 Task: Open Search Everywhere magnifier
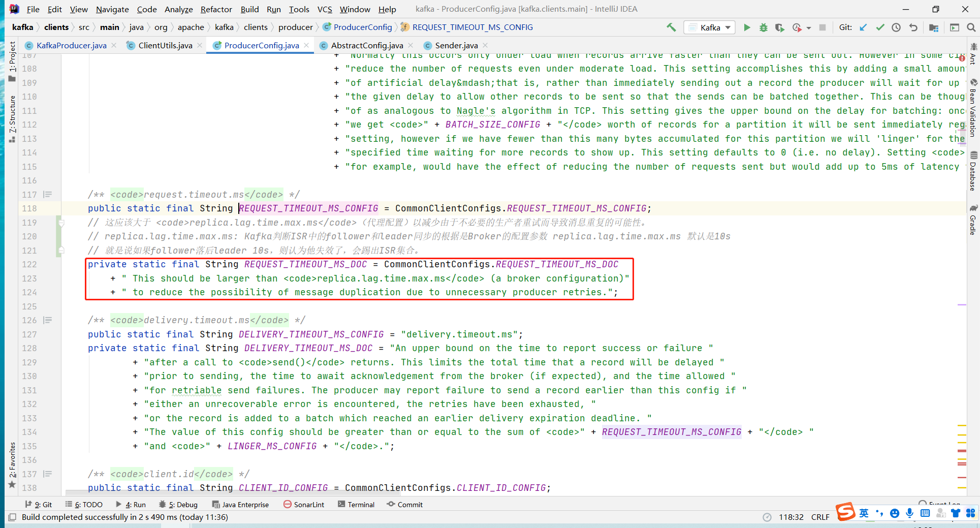click(x=971, y=27)
